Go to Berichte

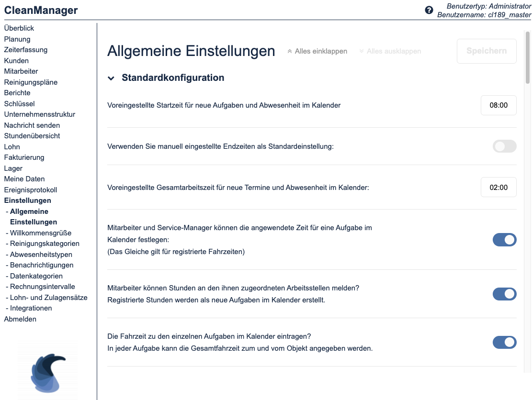pyautogui.click(x=17, y=93)
